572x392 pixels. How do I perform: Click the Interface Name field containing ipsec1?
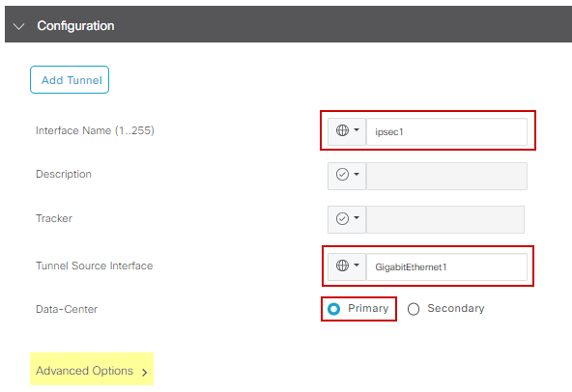coord(446,131)
